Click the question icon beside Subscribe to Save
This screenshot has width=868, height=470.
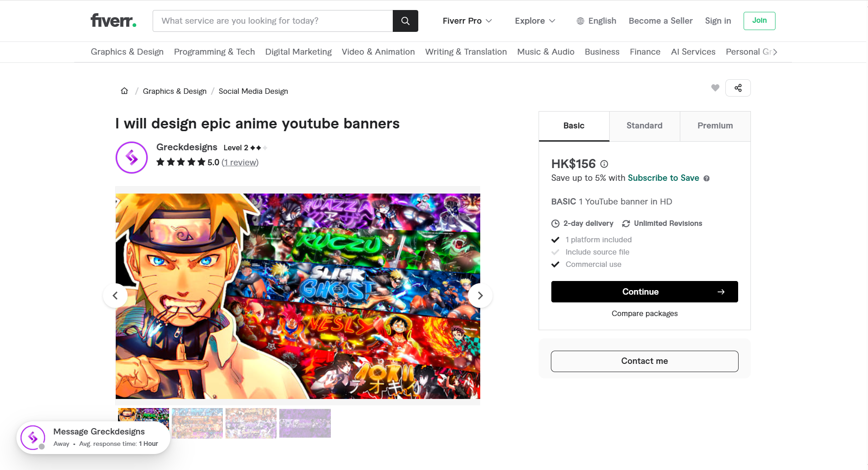pos(707,178)
